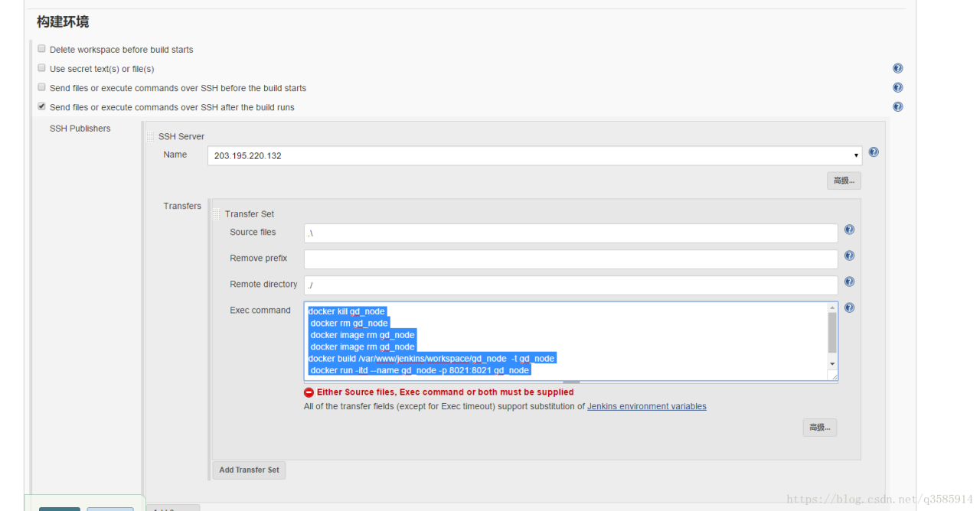This screenshot has width=980, height=511.
Task: Uncheck Send files over SSH after build runs
Action: pyautogui.click(x=42, y=106)
